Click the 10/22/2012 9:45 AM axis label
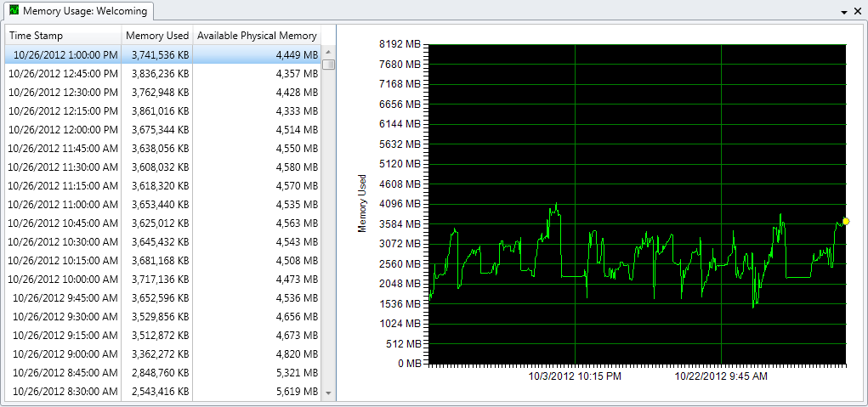The image size is (868, 407). (721, 376)
